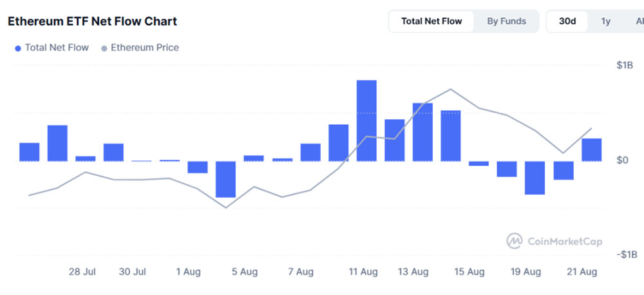644x295 pixels.
Task: Click the Ethereum ETF Net Flow Chart title
Action: (92, 21)
